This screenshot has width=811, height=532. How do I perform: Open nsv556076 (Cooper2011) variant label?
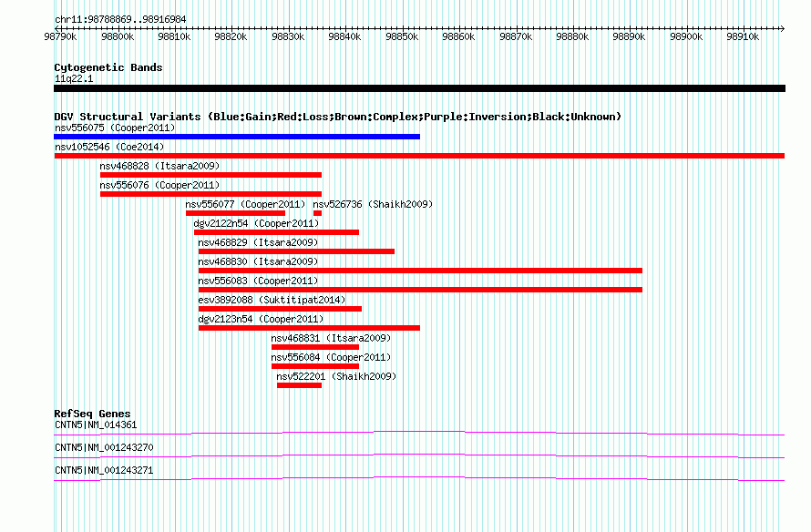[x=159, y=185]
